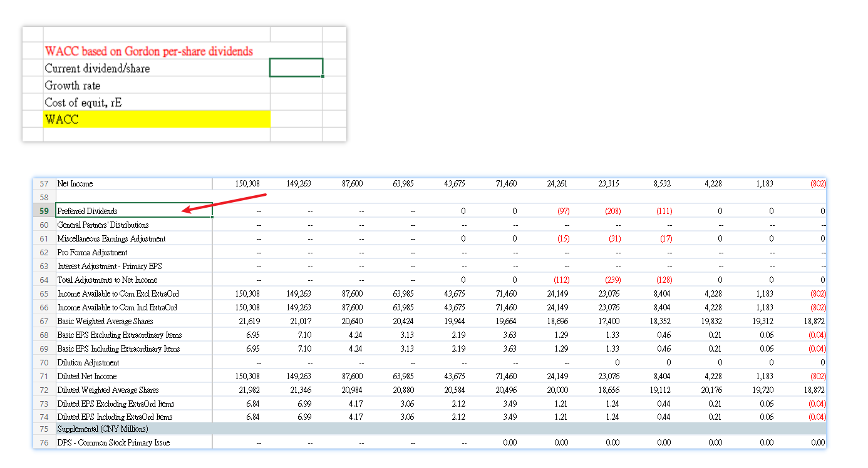
Task: Select the 'Supplemental (CNY Millions)' section header
Action: tap(103, 429)
